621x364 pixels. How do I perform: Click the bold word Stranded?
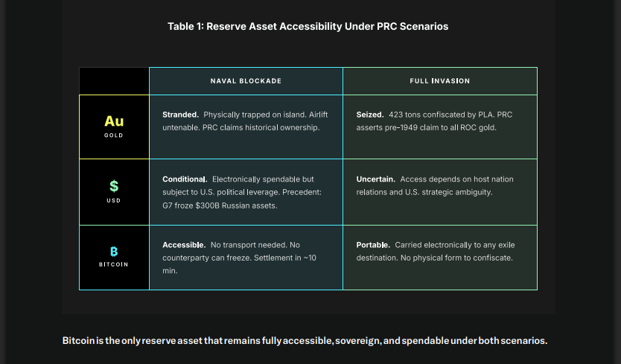[x=180, y=115]
